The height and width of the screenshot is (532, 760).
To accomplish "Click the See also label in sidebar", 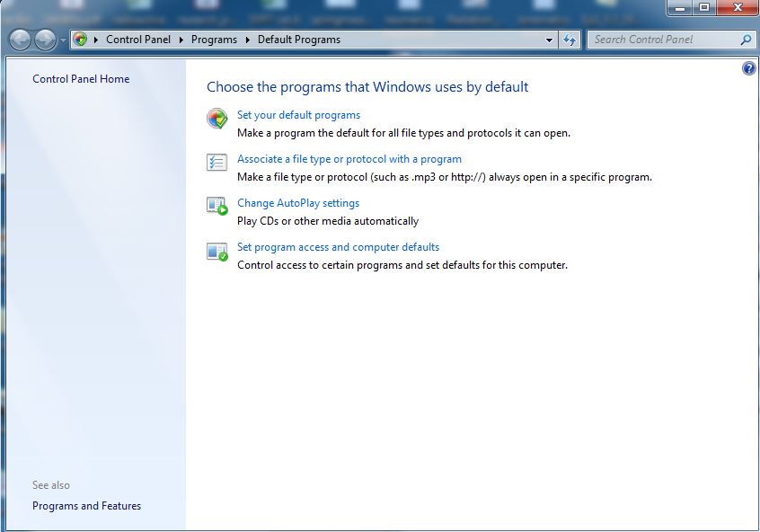I will pyautogui.click(x=51, y=485).
